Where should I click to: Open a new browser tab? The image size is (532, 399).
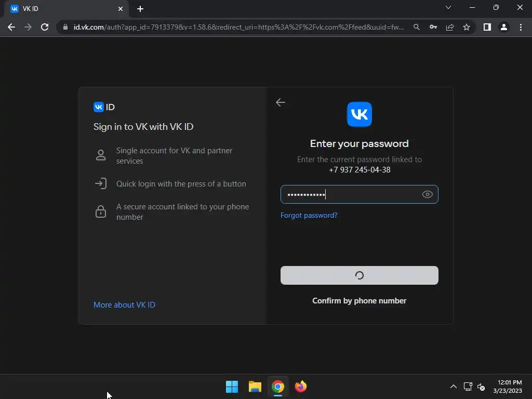pos(140,9)
